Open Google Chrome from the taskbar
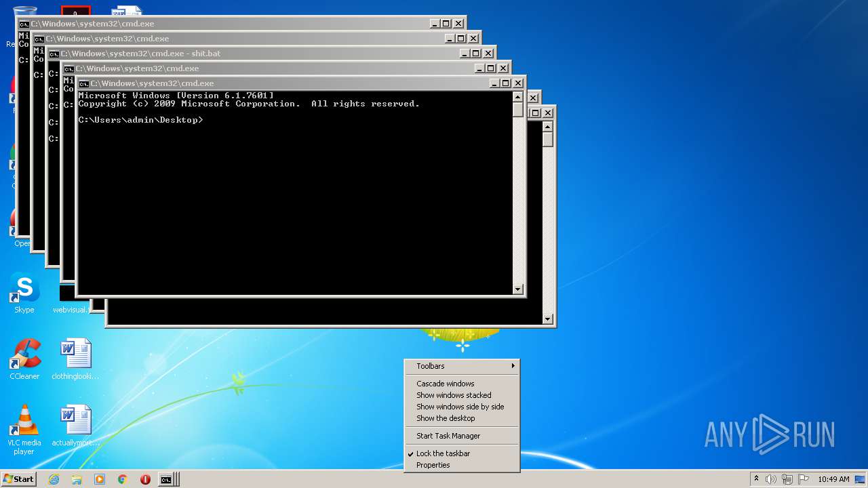This screenshot has width=868, height=488. coord(123,479)
